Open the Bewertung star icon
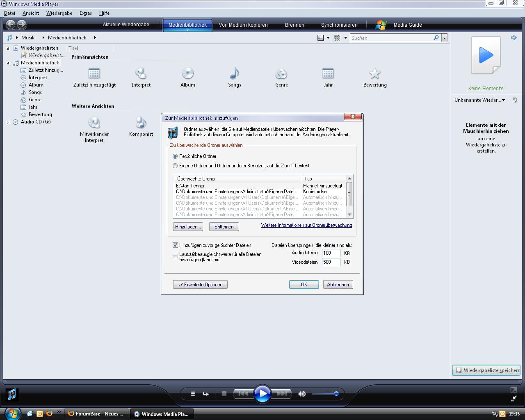Screen dimensions: 525x420 coord(374,74)
